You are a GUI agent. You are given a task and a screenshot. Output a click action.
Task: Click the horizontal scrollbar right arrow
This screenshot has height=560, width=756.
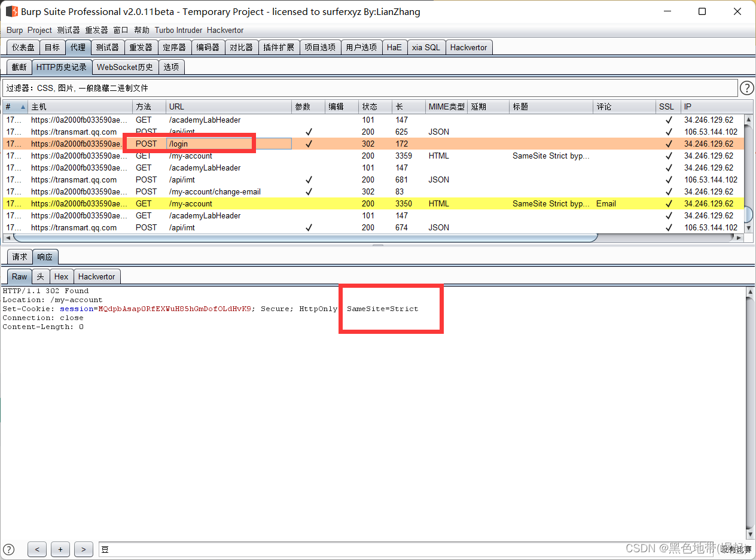pos(739,238)
